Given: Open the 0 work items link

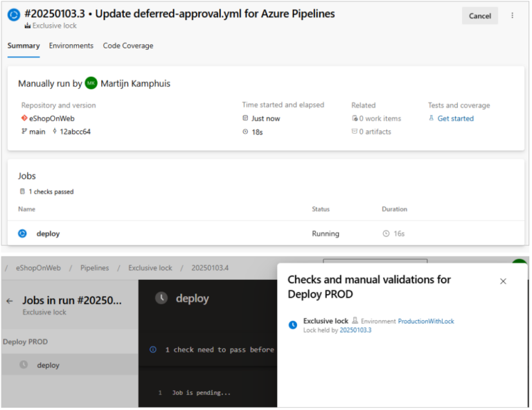Looking at the screenshot, I should coord(380,118).
